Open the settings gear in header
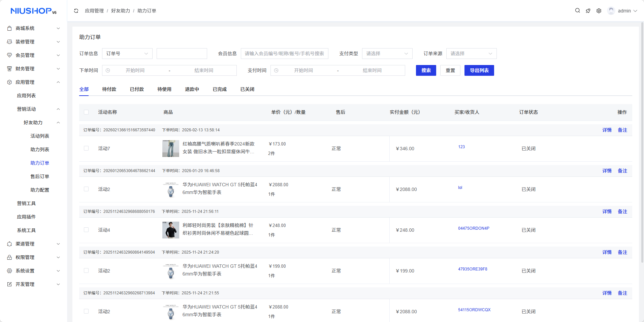 tap(599, 11)
